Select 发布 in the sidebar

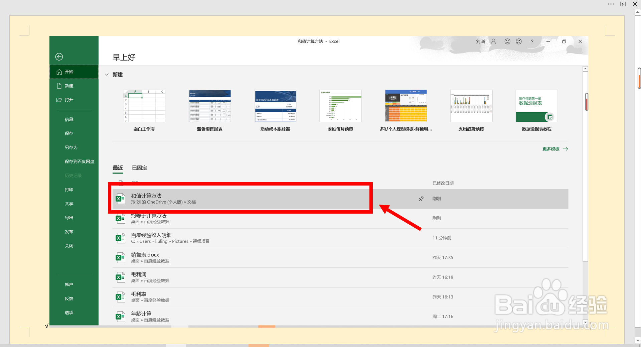(69, 232)
